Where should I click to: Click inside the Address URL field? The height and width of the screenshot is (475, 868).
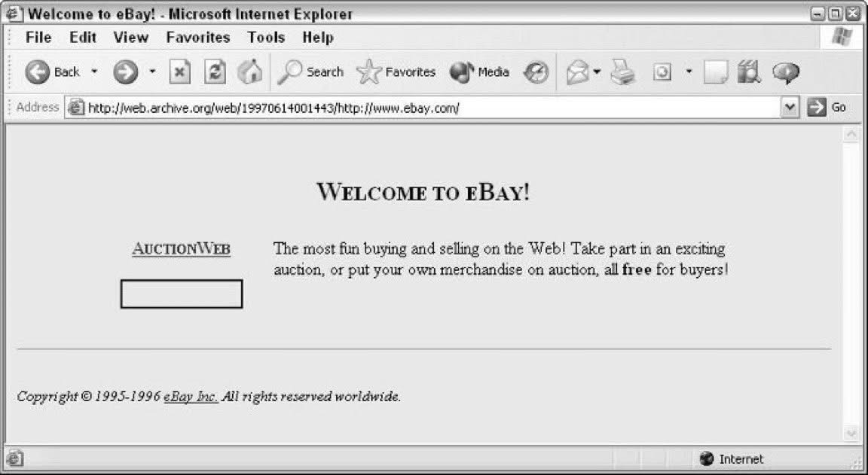click(429, 108)
